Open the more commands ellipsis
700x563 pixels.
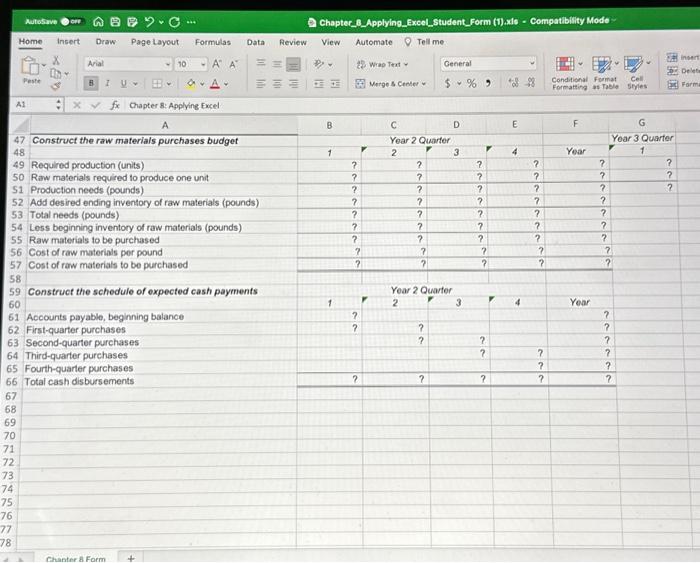(191, 22)
